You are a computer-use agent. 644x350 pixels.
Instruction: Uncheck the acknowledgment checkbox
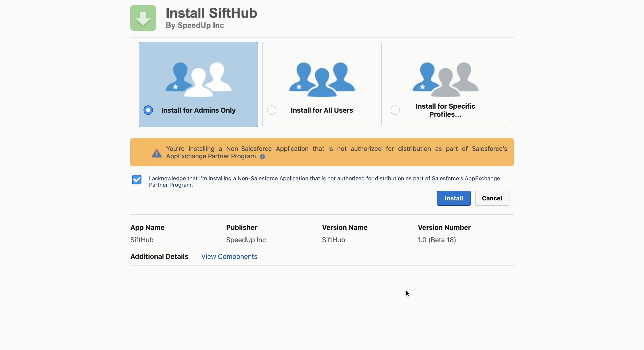point(137,180)
